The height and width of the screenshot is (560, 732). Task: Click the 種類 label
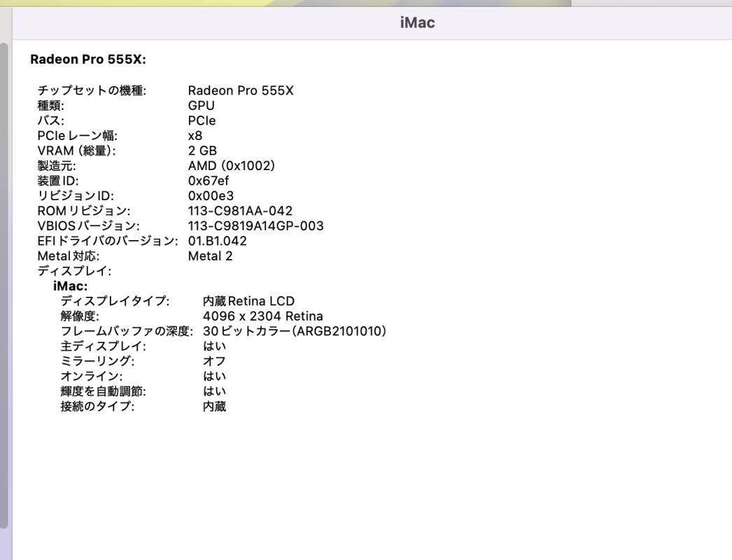[x=51, y=106]
